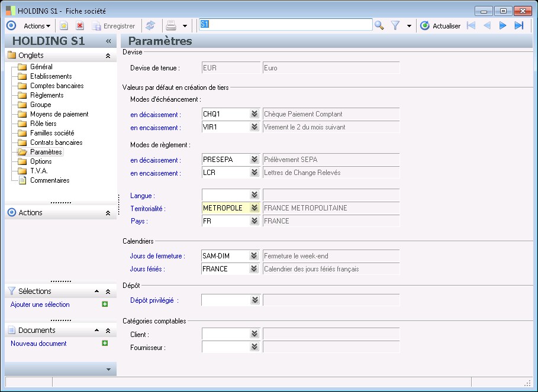Expand the Territorialité dropdown
This screenshot has height=392, width=538.
pos(254,208)
